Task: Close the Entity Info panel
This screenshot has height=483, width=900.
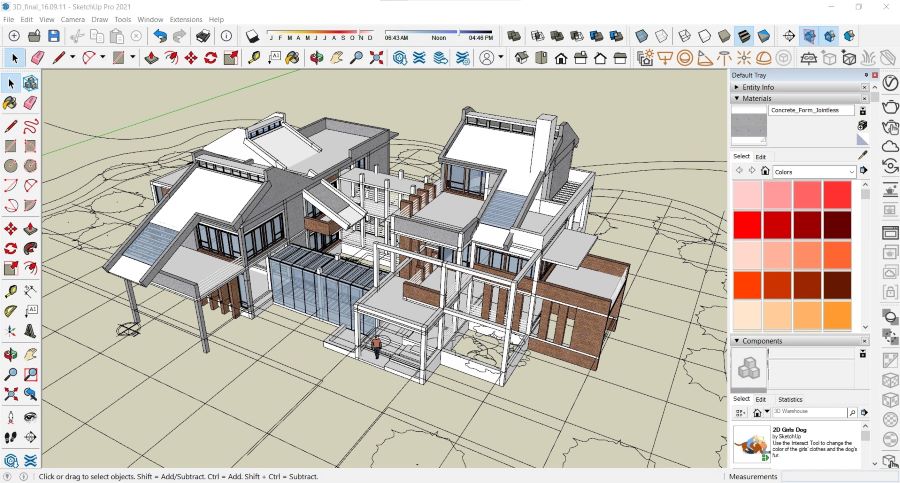Action: (864, 87)
